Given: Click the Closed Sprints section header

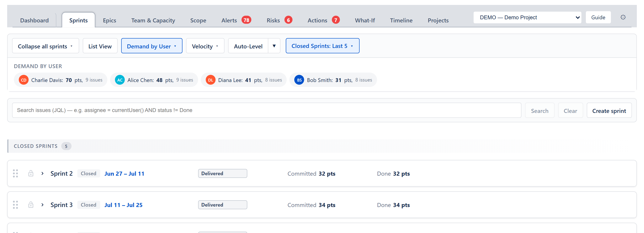Looking at the screenshot, I should (322, 146).
